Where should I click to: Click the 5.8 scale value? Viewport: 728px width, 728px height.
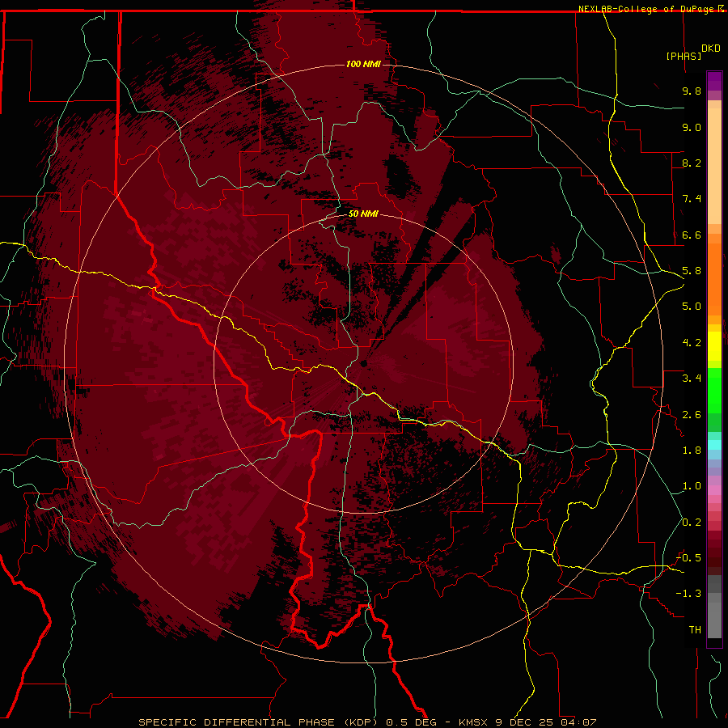[692, 271]
